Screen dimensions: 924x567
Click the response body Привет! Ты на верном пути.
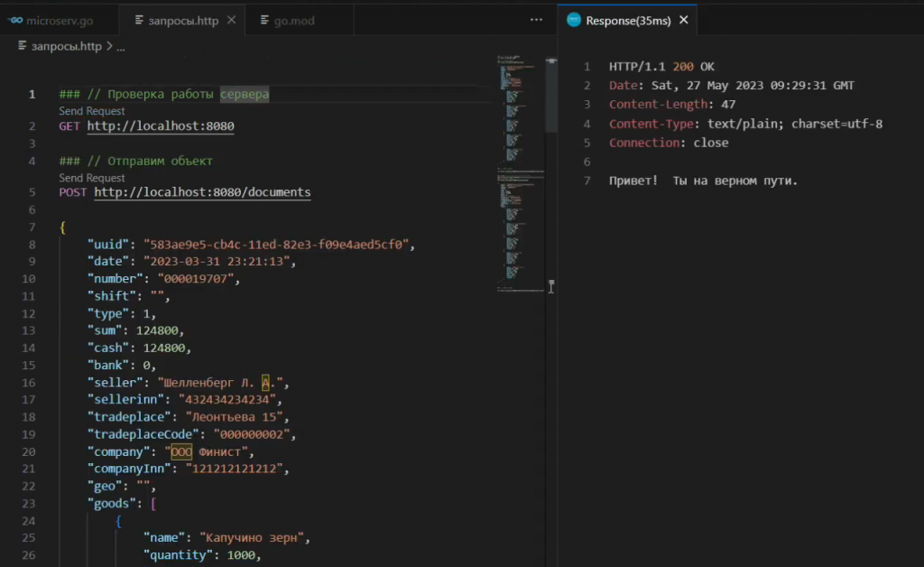[x=703, y=181]
